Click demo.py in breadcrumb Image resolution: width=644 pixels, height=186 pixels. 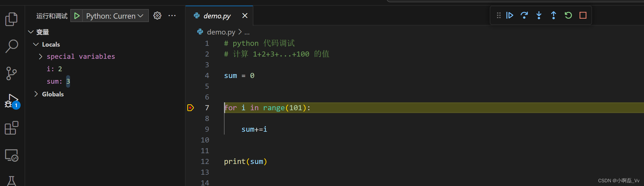pyautogui.click(x=221, y=32)
